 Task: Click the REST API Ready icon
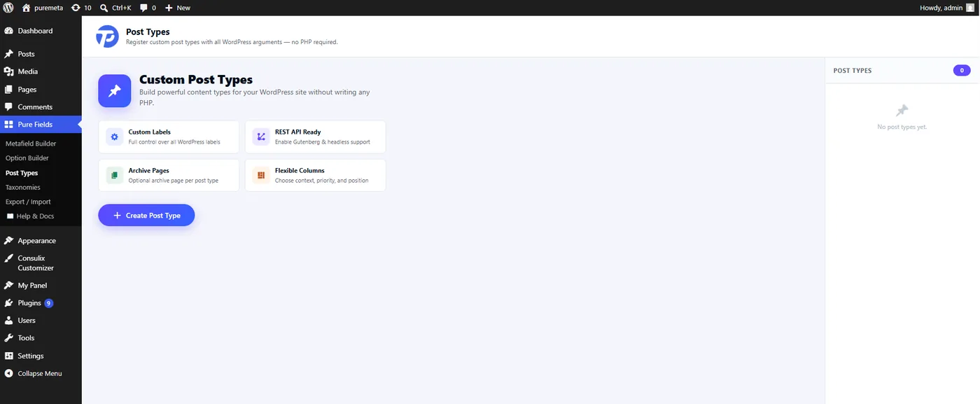click(x=261, y=137)
